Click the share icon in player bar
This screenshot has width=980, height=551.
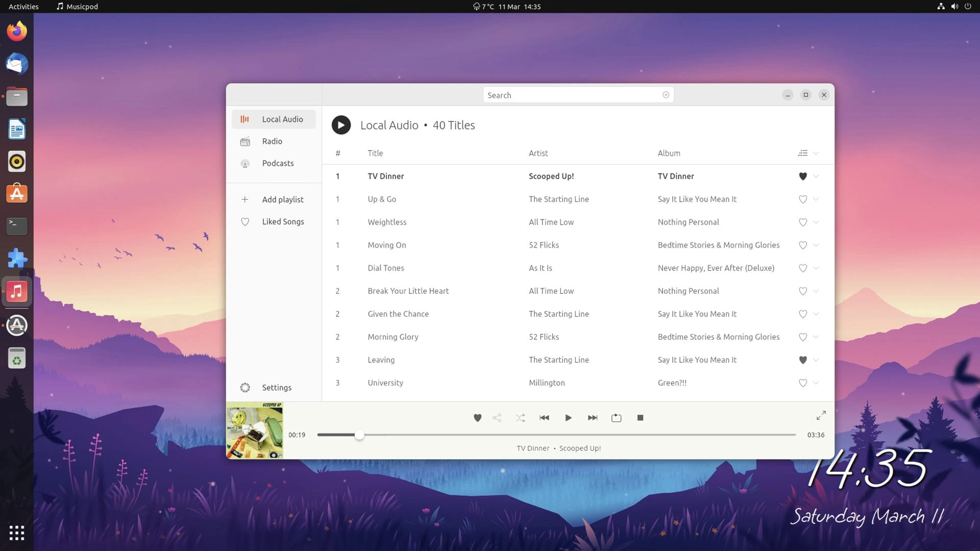(x=497, y=418)
